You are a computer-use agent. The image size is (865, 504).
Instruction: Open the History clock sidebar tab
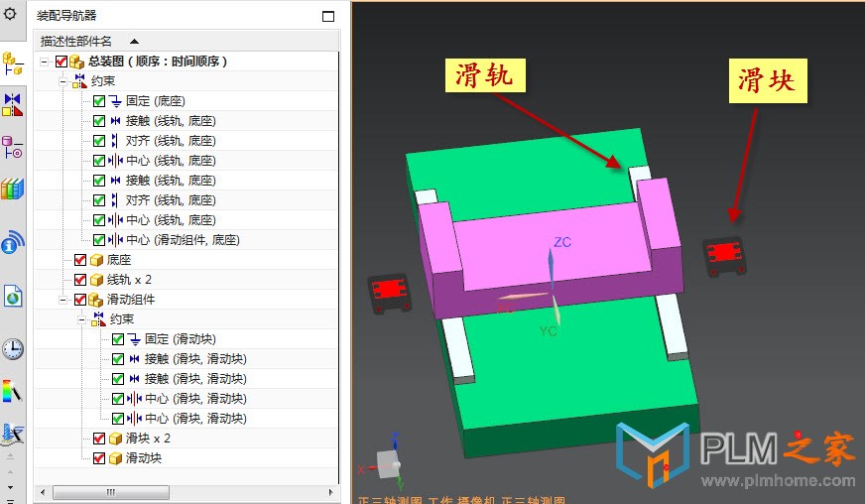(12, 349)
